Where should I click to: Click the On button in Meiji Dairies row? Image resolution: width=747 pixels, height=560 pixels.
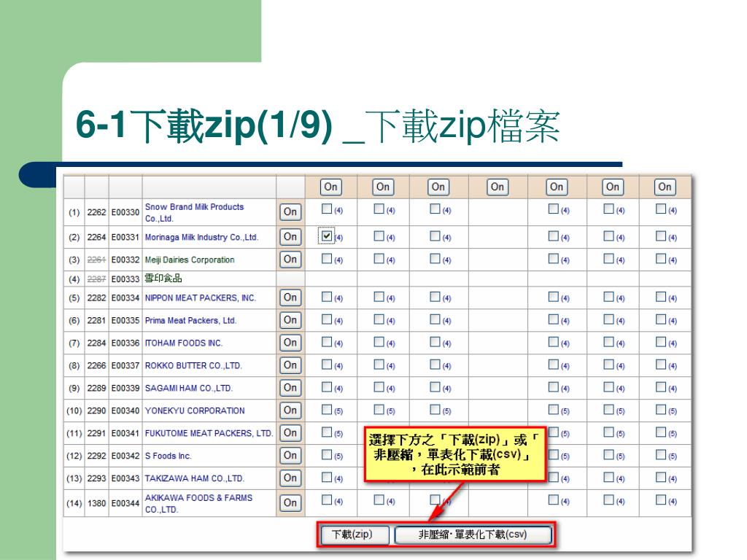point(290,260)
